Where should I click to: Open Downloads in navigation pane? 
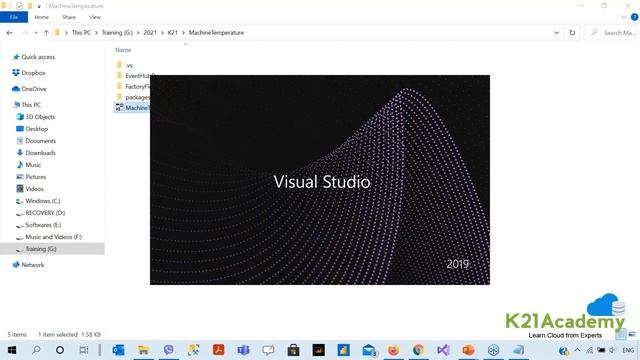[x=36, y=153]
